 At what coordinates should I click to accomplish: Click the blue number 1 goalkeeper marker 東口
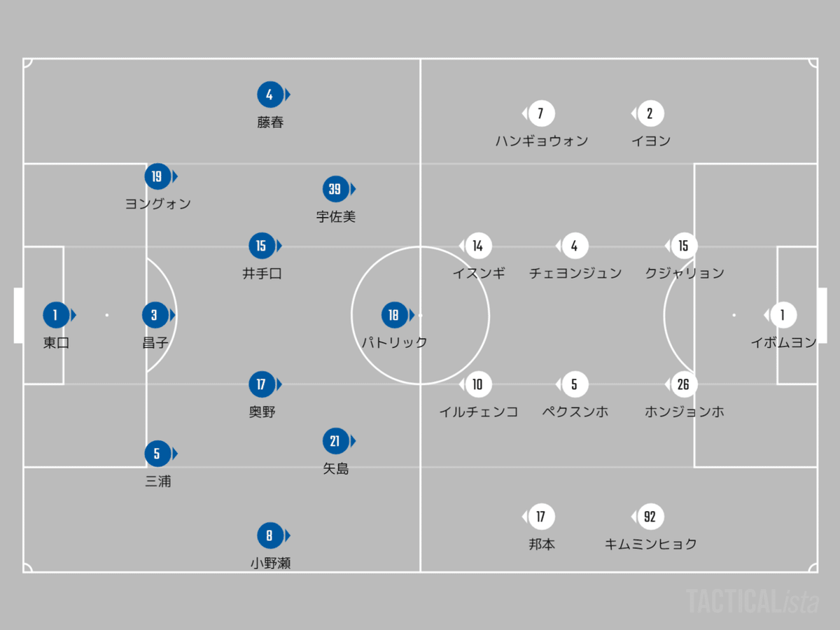click(55, 315)
